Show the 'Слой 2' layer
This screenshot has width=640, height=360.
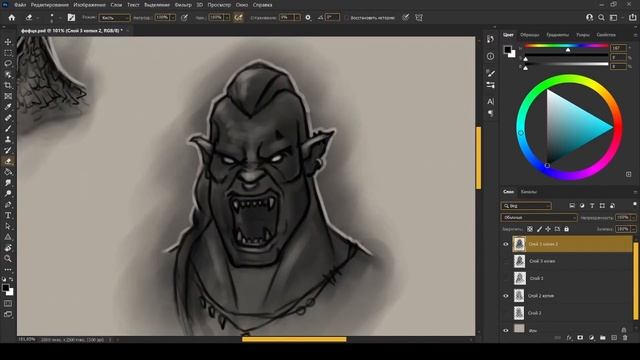click(506, 313)
